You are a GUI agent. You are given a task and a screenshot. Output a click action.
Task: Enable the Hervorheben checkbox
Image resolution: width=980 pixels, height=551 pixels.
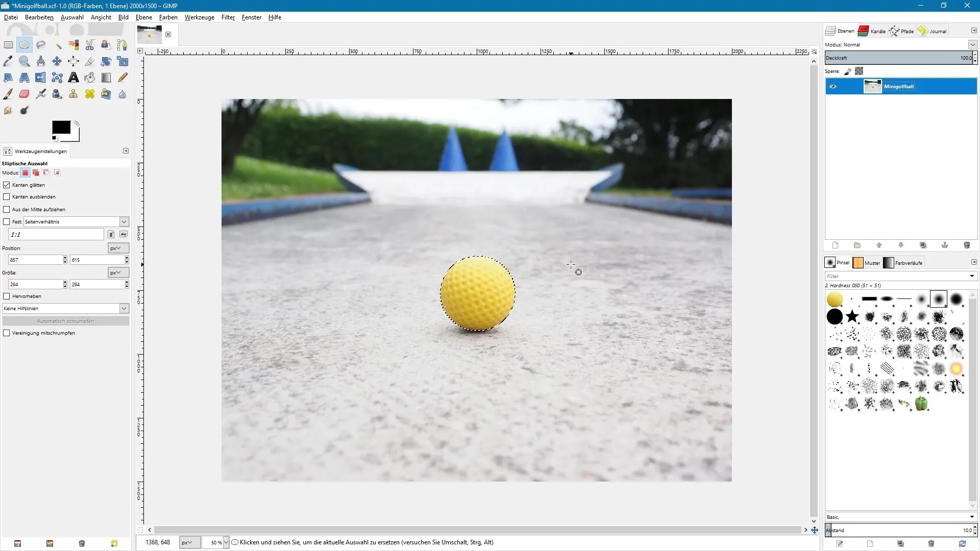point(7,296)
